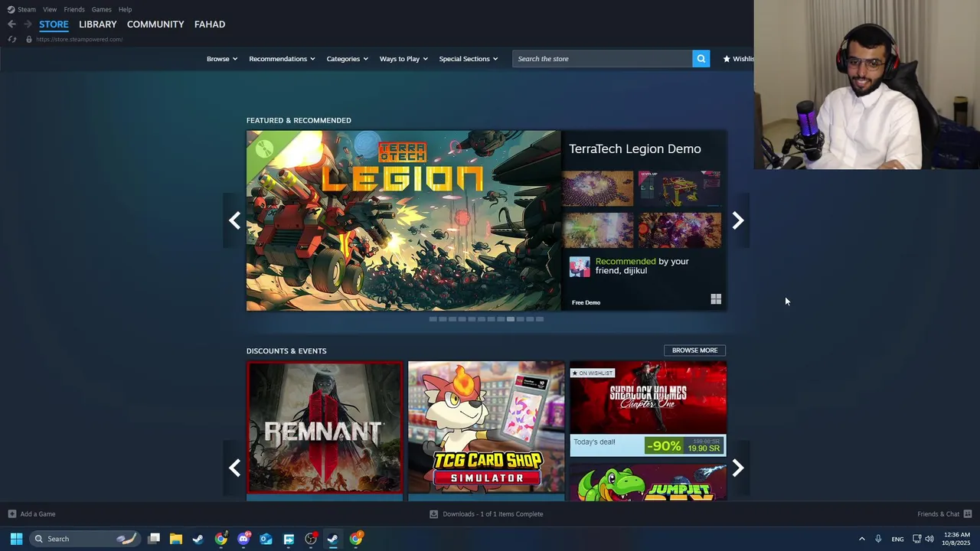Screen dimensions: 980x551
Task: Open File Explorer from the taskbar
Action: [x=176, y=539]
